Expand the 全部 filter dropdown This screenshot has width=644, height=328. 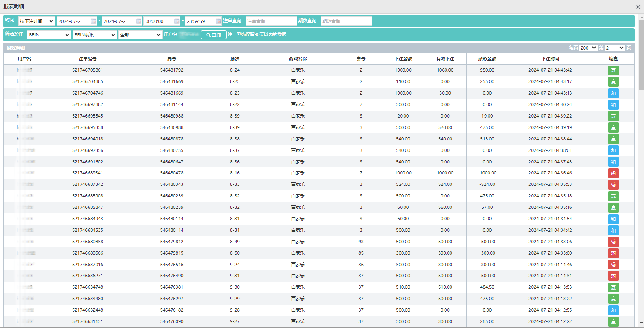click(140, 35)
